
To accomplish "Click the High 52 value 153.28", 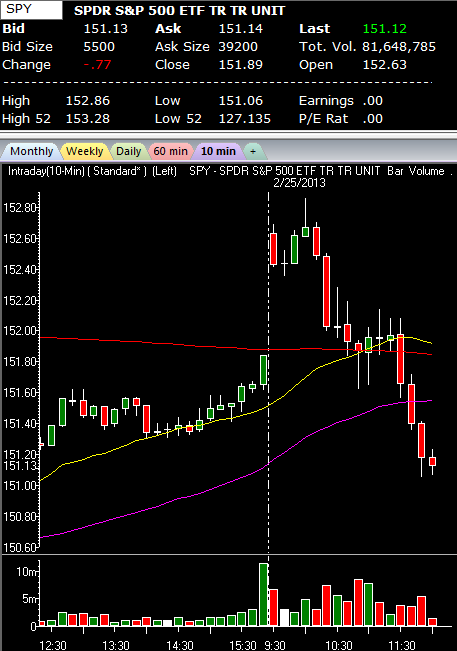I will (x=88, y=119).
